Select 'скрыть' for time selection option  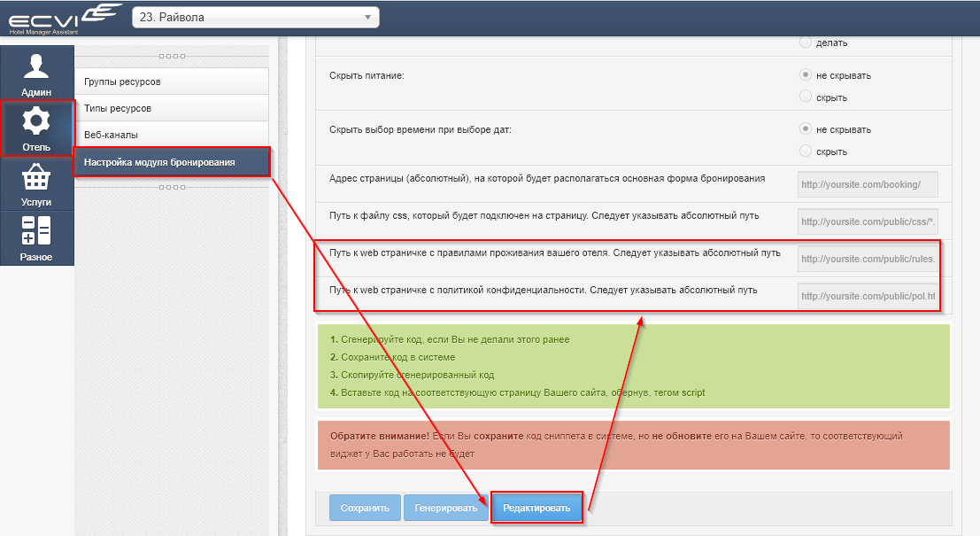pos(806,151)
